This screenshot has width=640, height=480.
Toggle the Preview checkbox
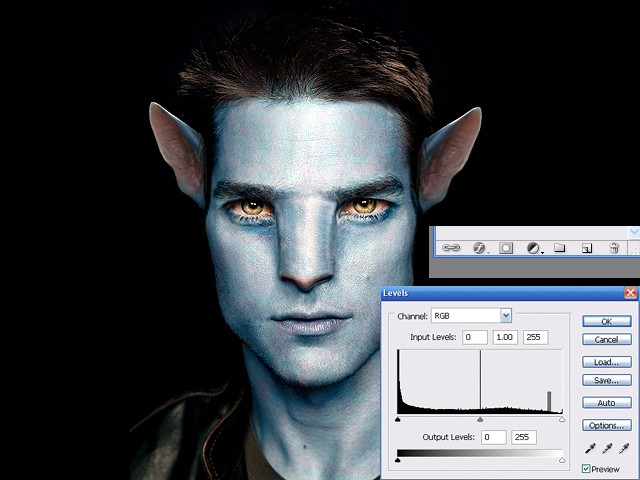point(586,469)
